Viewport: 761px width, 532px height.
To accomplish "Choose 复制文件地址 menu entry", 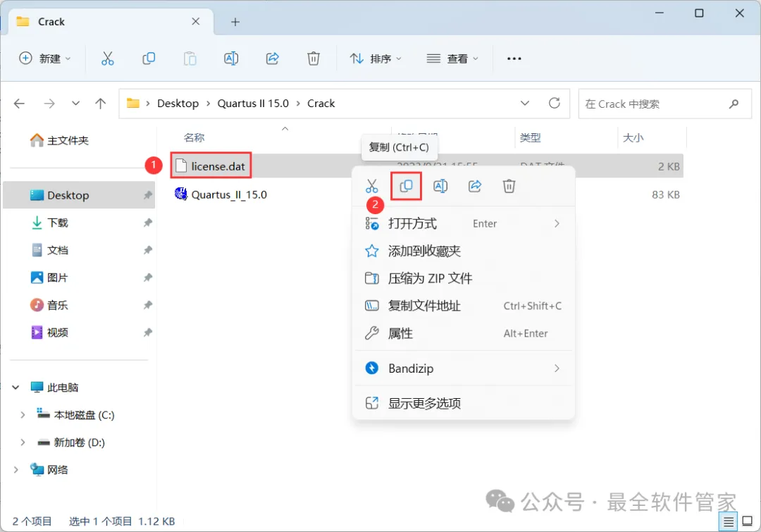I will 464,306.
